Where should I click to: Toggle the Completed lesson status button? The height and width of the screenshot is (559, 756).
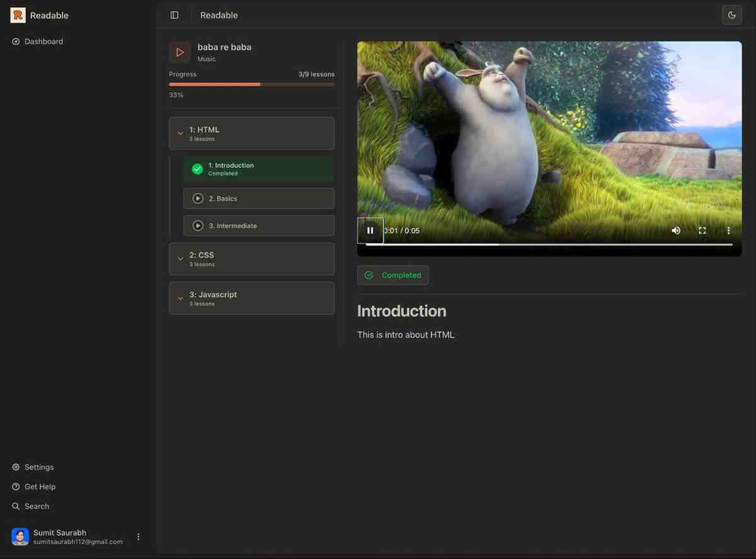pyautogui.click(x=392, y=275)
